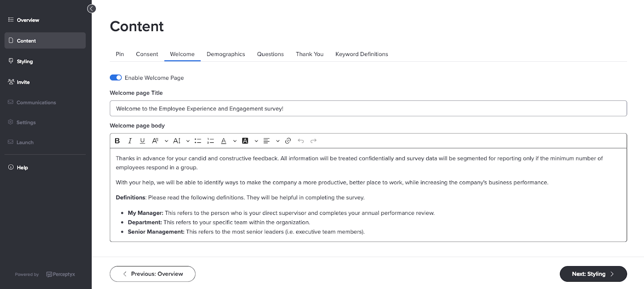The width and height of the screenshot is (644, 289).
Task: Open the font size dropdown arrow
Action: pos(188,141)
